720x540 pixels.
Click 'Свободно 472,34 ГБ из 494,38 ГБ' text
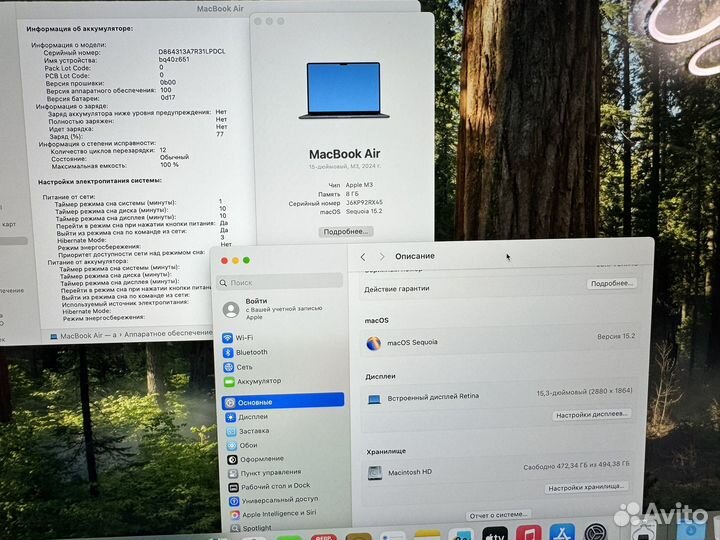coord(576,466)
